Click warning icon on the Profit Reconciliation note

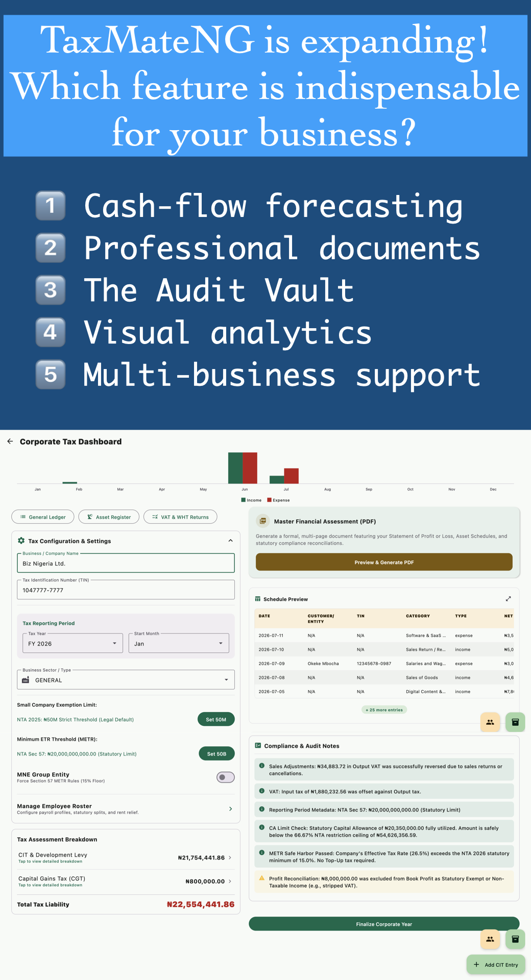(261, 878)
